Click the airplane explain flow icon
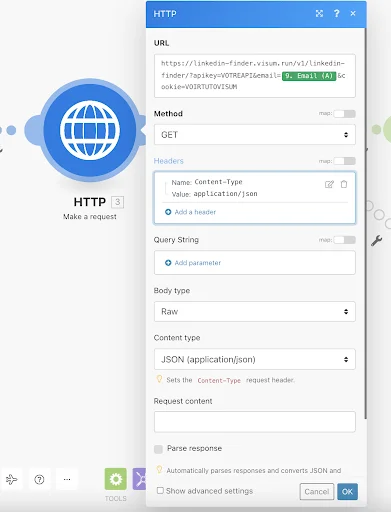 [x=12, y=480]
